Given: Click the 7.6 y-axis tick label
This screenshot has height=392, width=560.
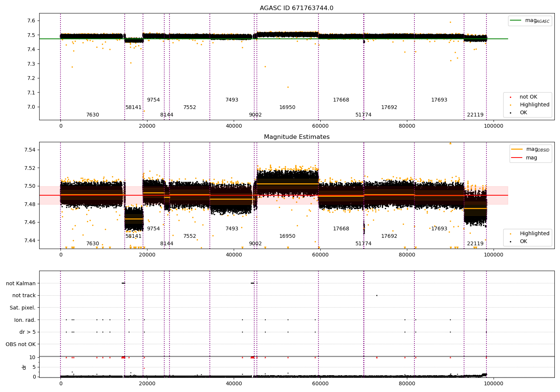Looking at the screenshot, I should pyautogui.click(x=31, y=21).
